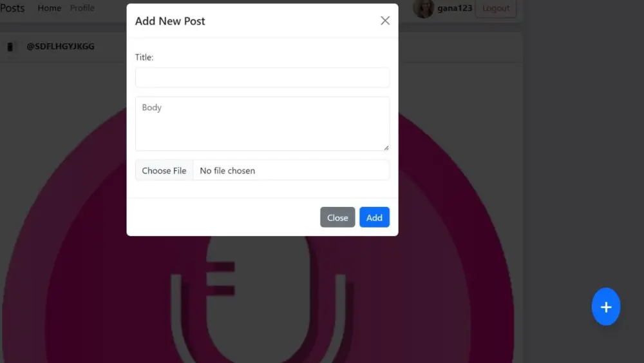The image size is (644, 363).
Task: Click the gana123 profile avatar picture
Action: [x=423, y=8]
